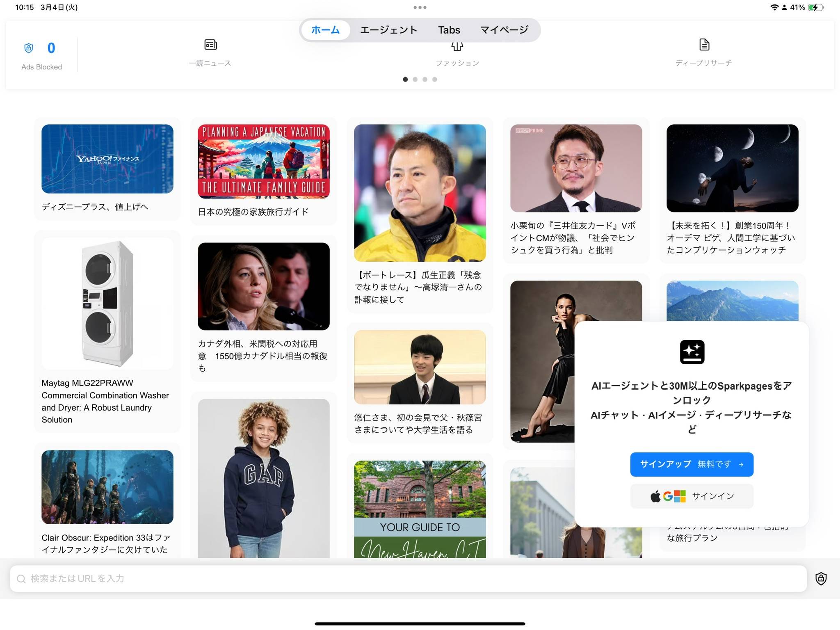Screen dimensions: 840x630
Task: Tap the 10:15 clock in status bar
Action: pos(25,7)
